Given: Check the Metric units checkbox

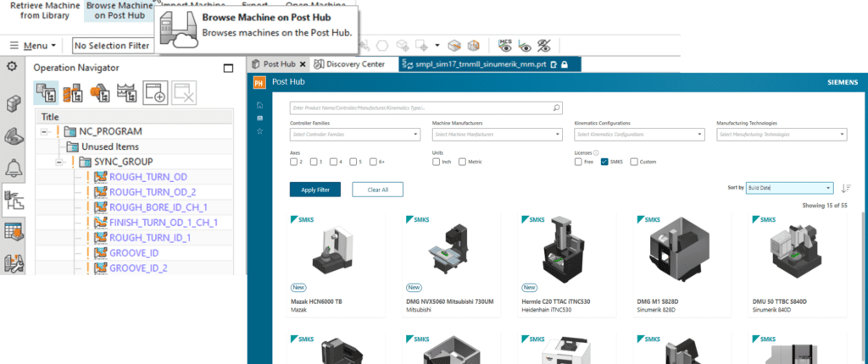Looking at the screenshot, I should pyautogui.click(x=462, y=162).
